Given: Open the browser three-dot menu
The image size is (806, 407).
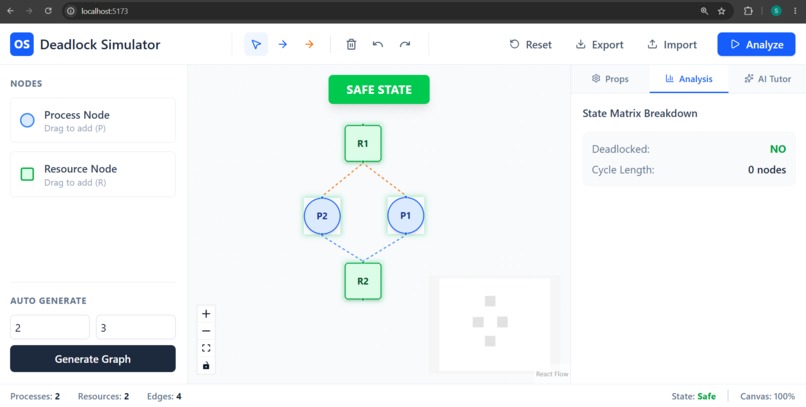Looking at the screenshot, I should click(795, 11).
